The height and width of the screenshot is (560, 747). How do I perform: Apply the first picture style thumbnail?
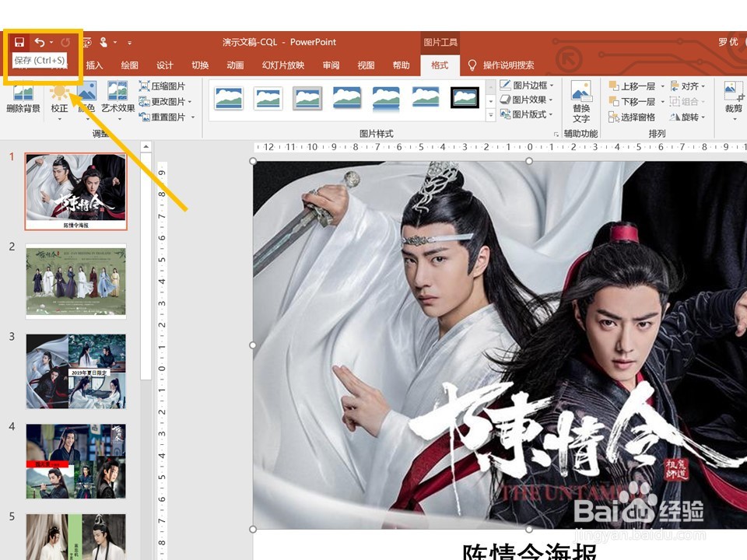pyautogui.click(x=229, y=98)
